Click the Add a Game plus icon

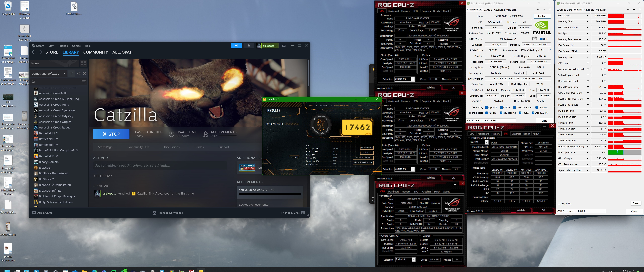pyautogui.click(x=34, y=213)
